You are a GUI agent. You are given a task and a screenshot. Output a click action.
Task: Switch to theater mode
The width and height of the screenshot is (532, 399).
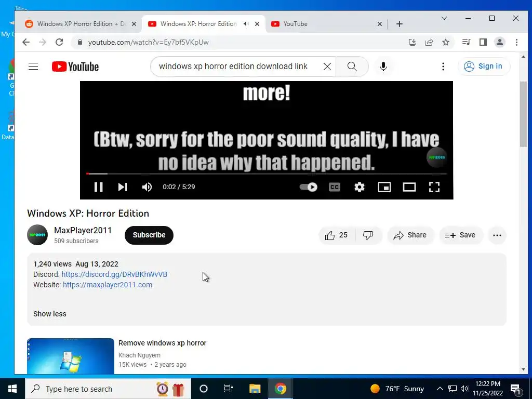pos(409,187)
